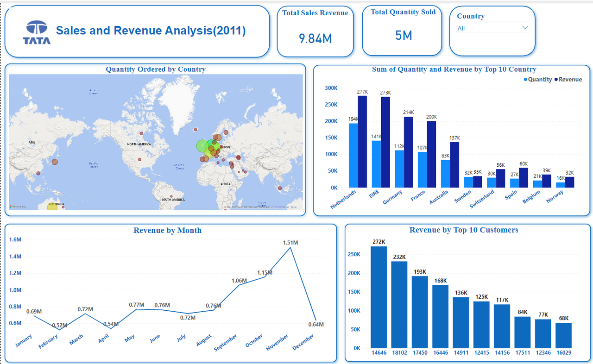The image size is (593, 364).
Task: Click the Total Sales Revenue card
Action: (315, 31)
